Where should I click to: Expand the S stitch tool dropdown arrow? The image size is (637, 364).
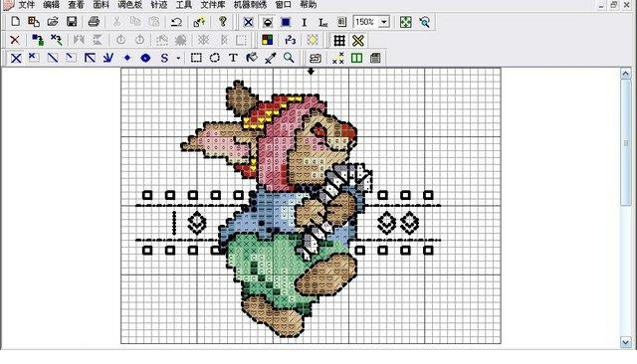[178, 59]
